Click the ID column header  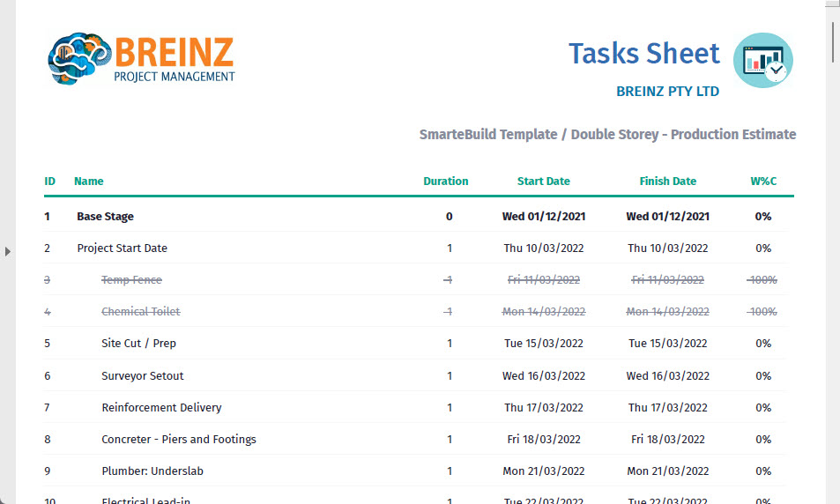point(49,182)
